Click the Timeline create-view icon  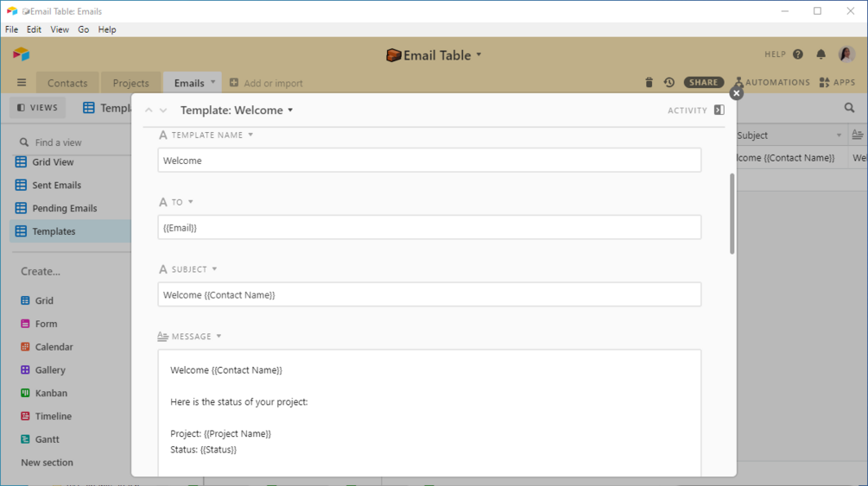click(x=25, y=416)
